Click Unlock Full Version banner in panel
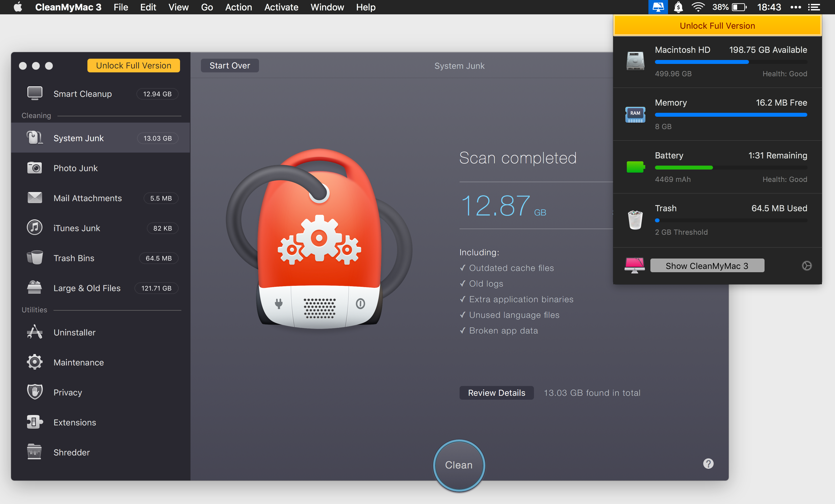 pos(717,26)
